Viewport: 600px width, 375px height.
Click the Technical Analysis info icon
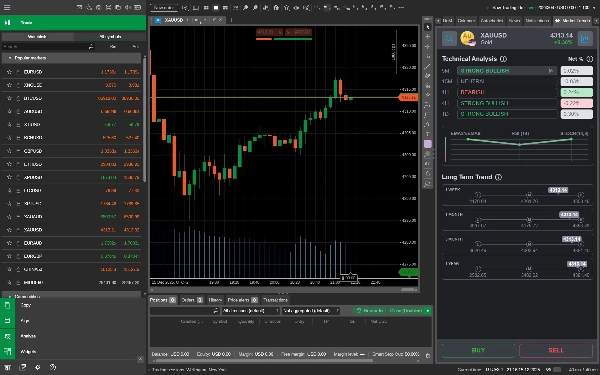[503, 59]
